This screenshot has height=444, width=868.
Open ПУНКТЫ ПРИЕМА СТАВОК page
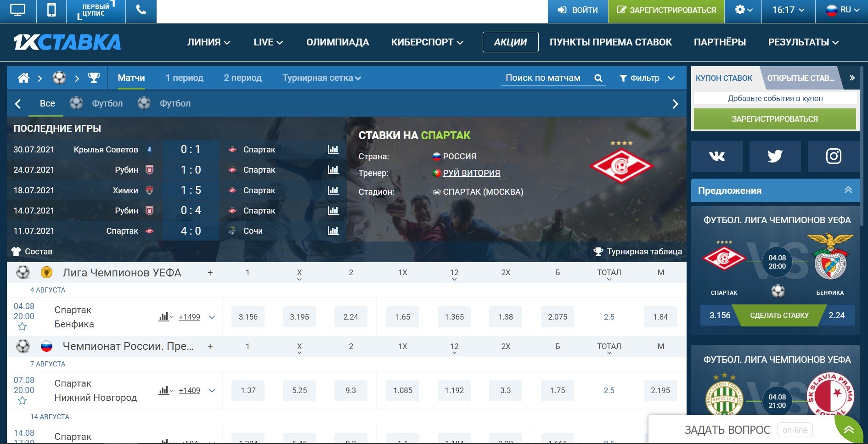click(x=610, y=42)
